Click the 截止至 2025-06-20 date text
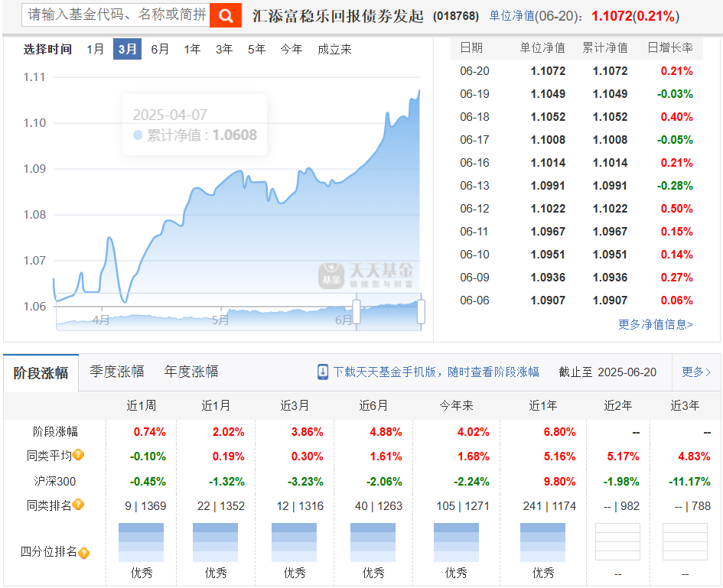Screen dimensions: 723x588 coord(607,372)
